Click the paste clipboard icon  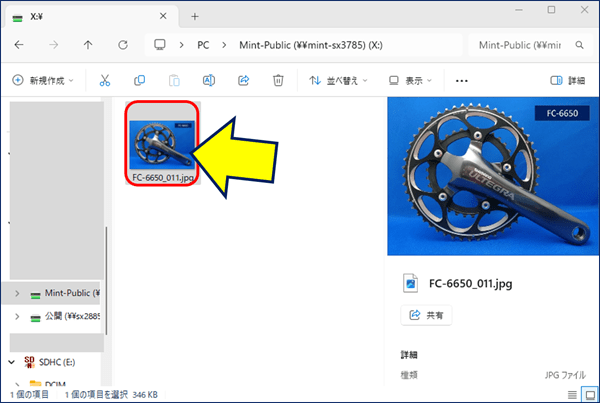[174, 80]
